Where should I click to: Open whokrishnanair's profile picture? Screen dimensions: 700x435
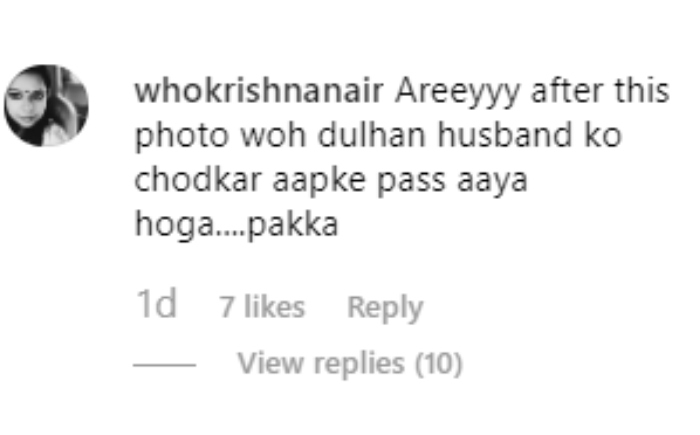pos(46,106)
